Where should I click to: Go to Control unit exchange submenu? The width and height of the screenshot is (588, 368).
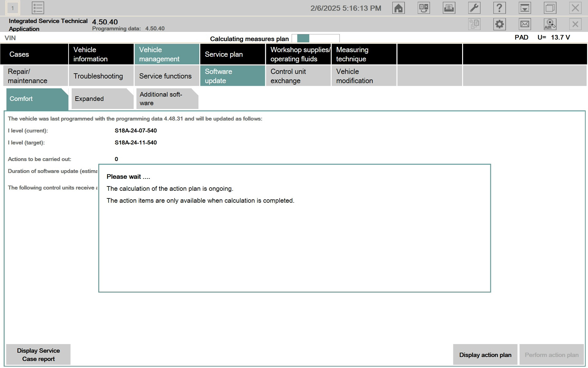click(x=298, y=76)
